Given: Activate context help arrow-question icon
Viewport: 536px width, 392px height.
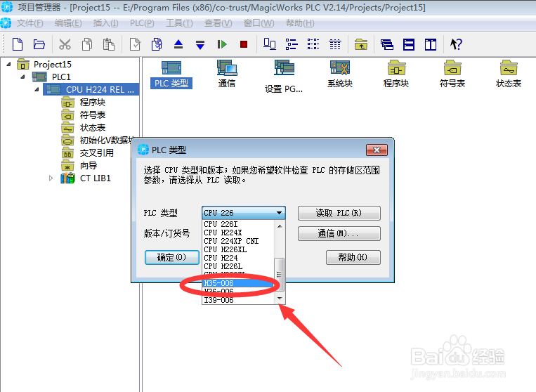Looking at the screenshot, I should (x=456, y=44).
